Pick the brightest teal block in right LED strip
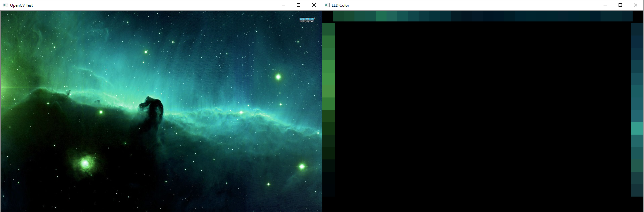The image size is (644, 212). (x=637, y=129)
